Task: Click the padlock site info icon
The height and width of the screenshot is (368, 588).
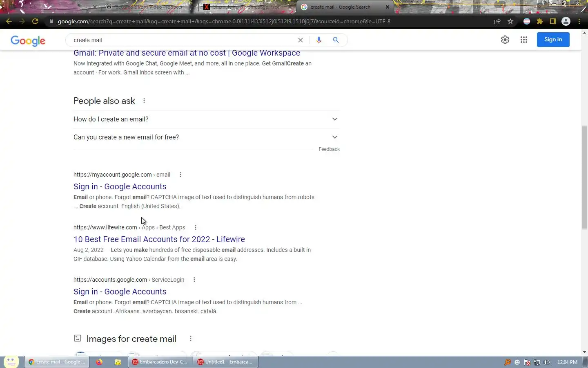Action: (51, 21)
